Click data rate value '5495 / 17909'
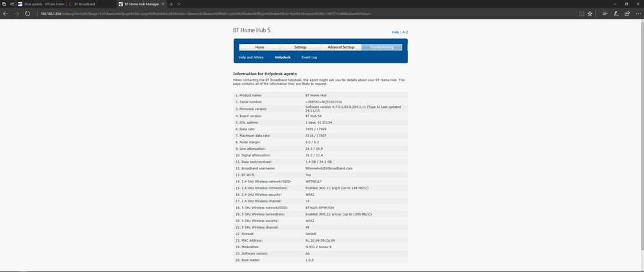Image resolution: width=644 pixels, height=272 pixels. pos(316,129)
